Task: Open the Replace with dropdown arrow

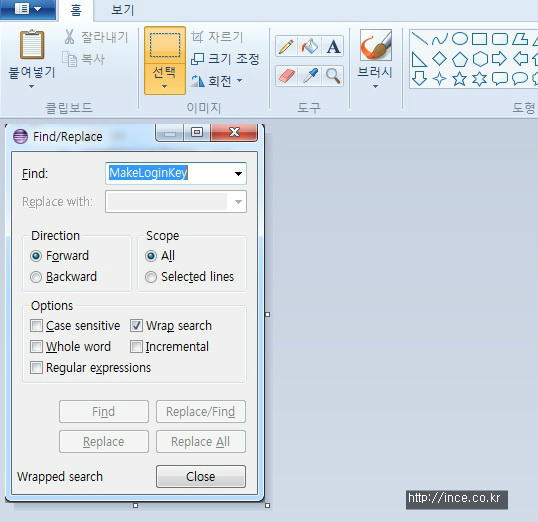Action: tap(238, 202)
